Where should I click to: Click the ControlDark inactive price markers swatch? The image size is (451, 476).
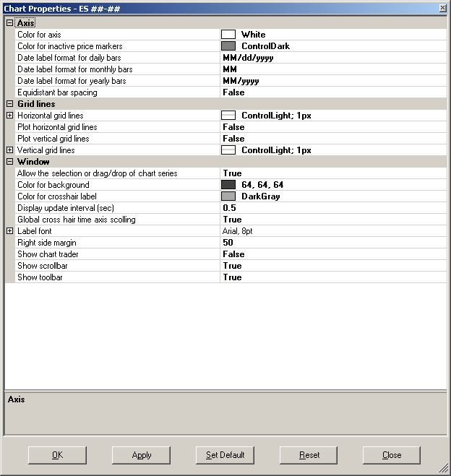[228, 46]
